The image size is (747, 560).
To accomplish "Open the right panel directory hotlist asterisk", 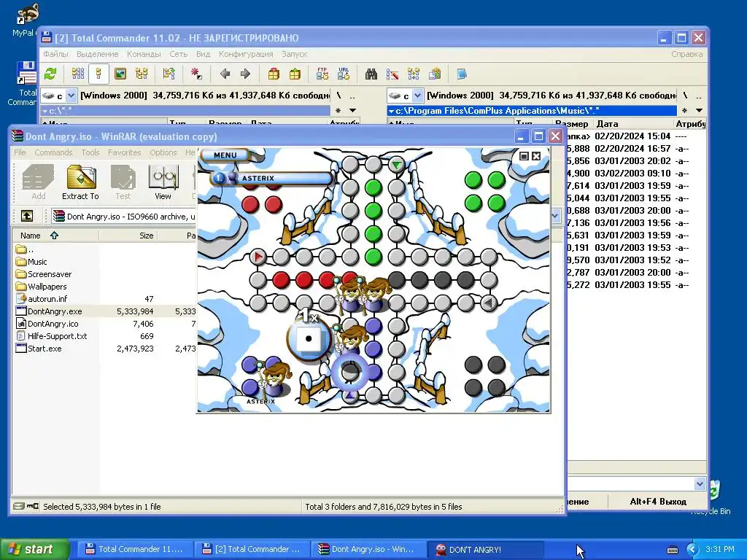I will tap(684, 111).
